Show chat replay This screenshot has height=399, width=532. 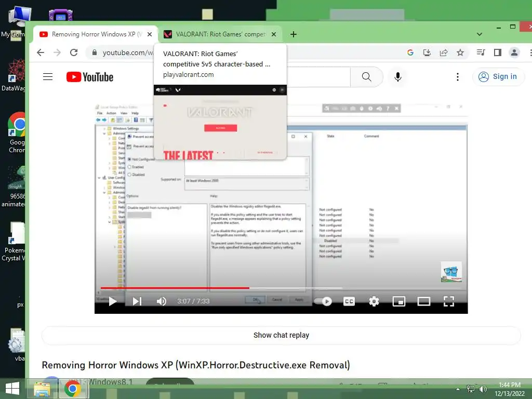click(x=281, y=335)
